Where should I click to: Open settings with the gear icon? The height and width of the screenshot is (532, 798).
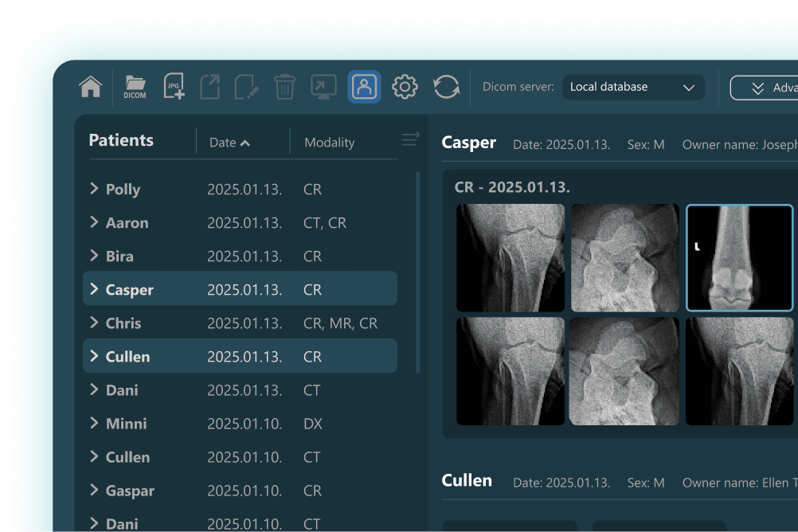pyautogui.click(x=405, y=87)
